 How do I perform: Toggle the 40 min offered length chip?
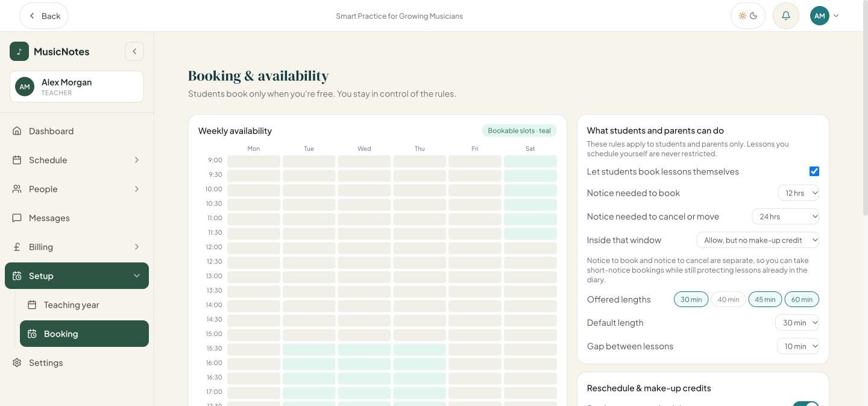(728, 299)
